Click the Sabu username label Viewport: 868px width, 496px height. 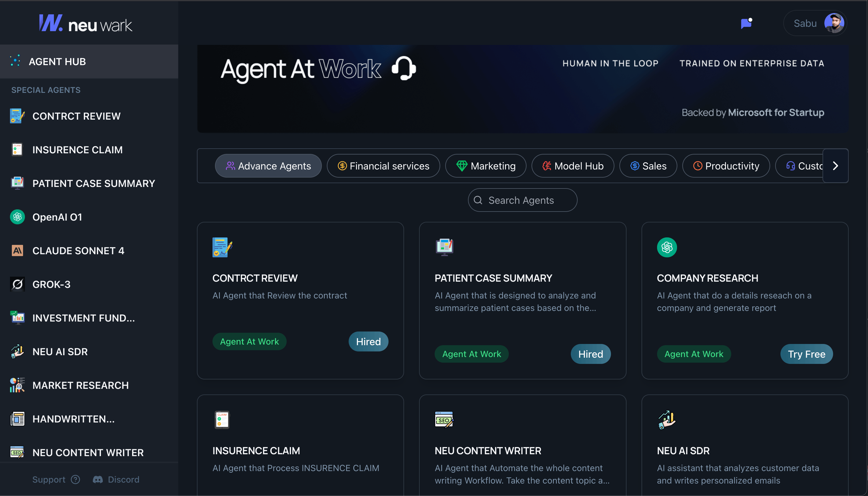(805, 23)
